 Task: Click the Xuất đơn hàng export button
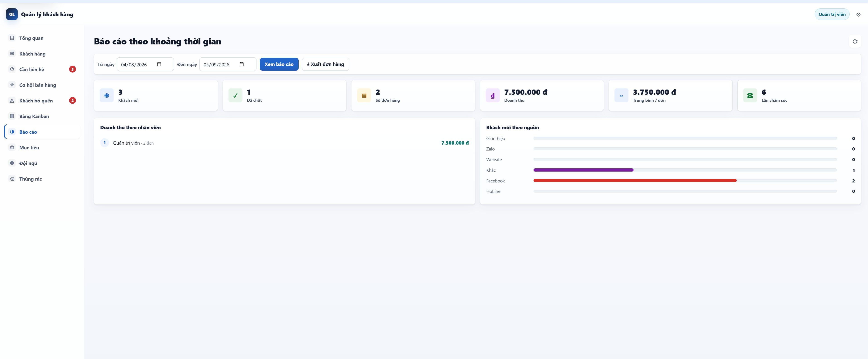(x=326, y=64)
